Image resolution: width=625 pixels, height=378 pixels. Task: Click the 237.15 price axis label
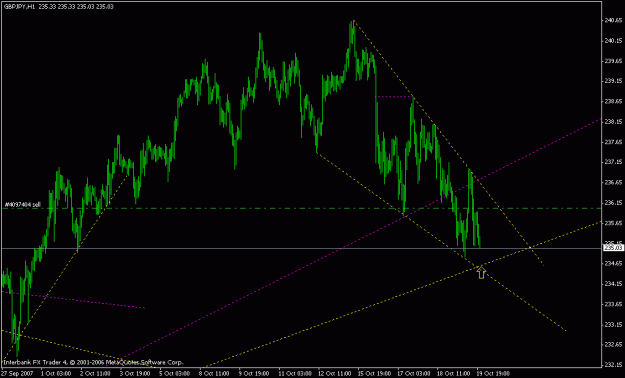pyautogui.click(x=614, y=162)
